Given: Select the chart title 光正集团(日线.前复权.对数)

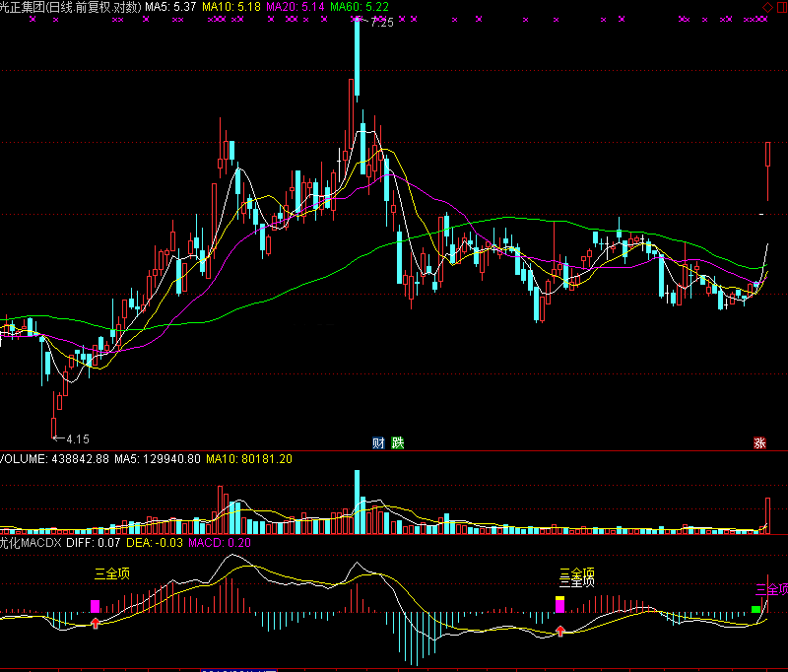Looking at the screenshot, I should point(70,7).
